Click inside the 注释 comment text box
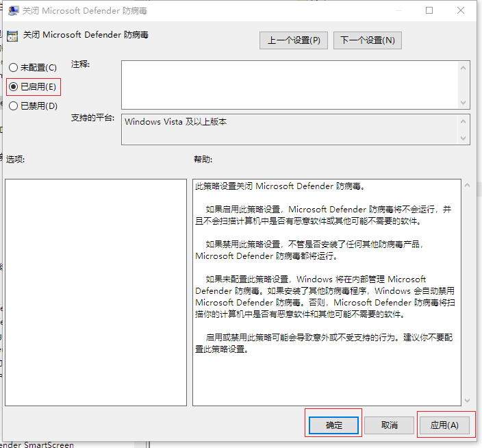This screenshot has width=482, height=448. 290,84
